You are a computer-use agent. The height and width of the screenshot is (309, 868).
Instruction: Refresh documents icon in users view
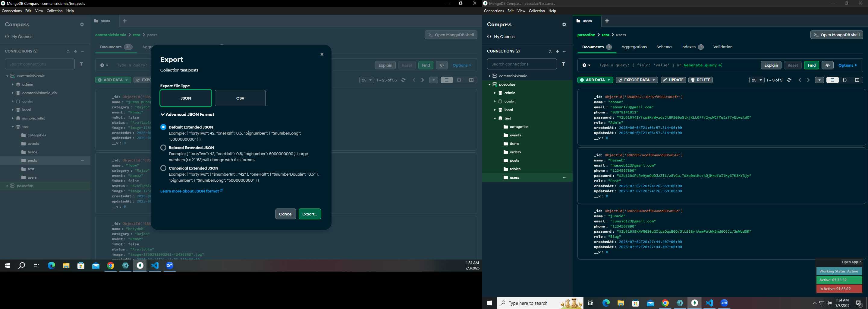click(x=789, y=80)
